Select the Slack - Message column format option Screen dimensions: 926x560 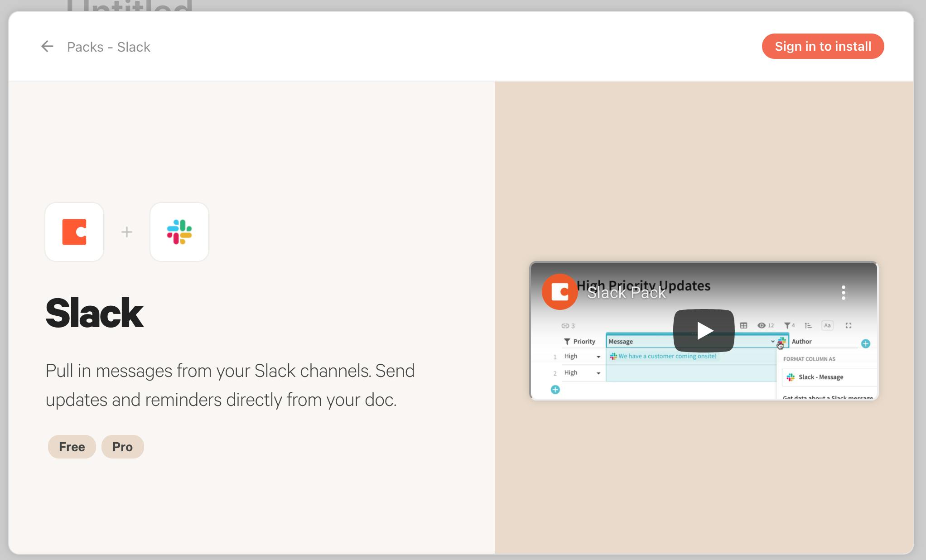coord(829,377)
